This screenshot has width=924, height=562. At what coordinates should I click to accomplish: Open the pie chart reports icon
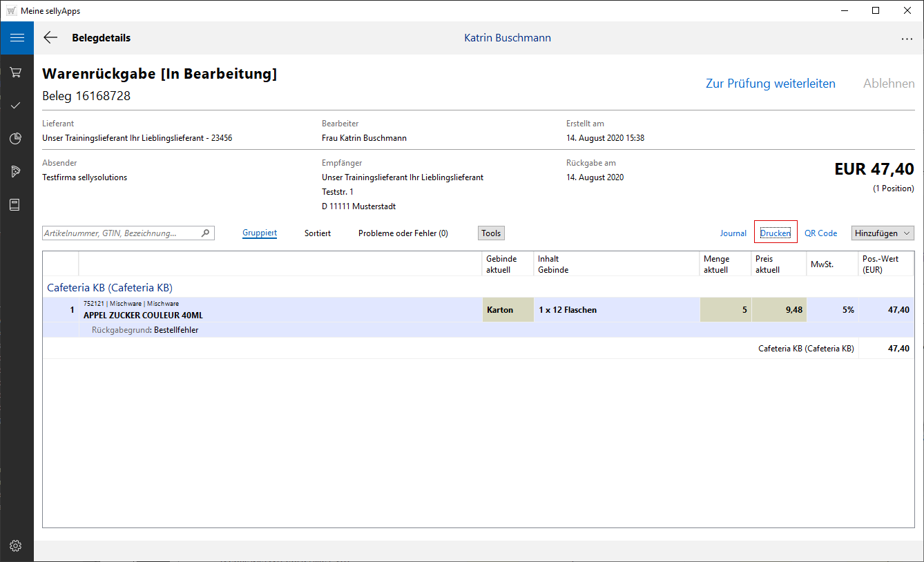16,138
